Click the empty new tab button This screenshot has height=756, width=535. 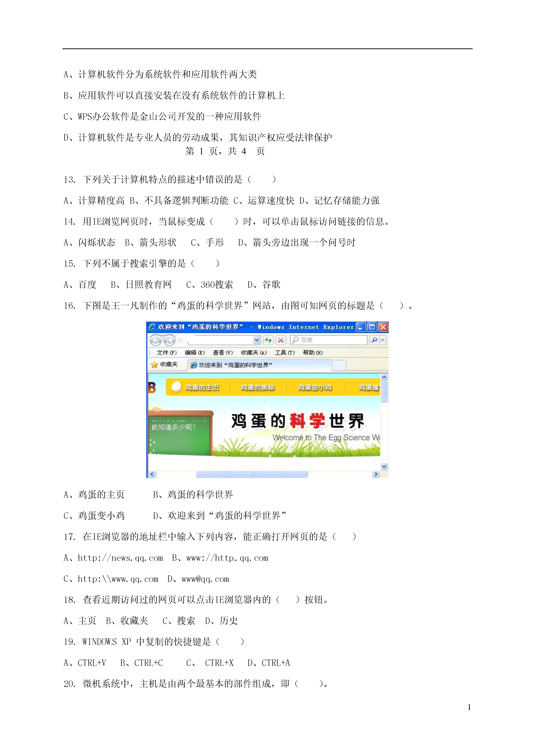point(339,366)
